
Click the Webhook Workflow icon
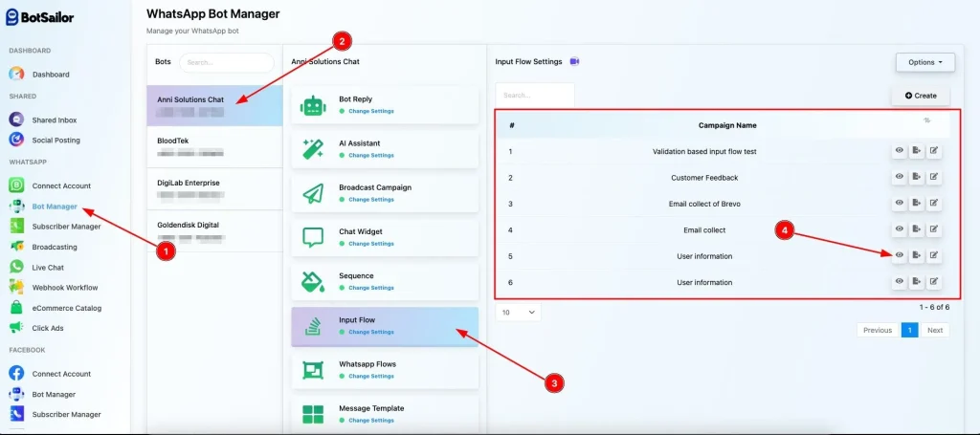(17, 288)
